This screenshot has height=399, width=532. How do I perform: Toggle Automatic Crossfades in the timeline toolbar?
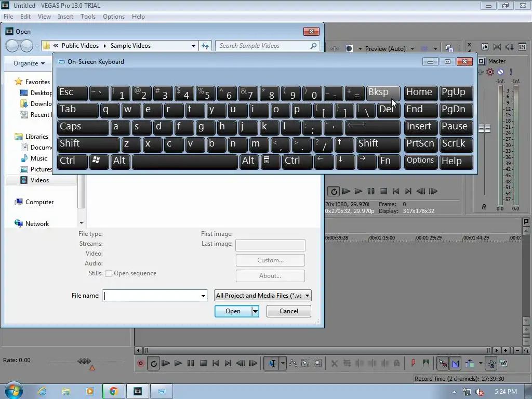[x=455, y=363]
